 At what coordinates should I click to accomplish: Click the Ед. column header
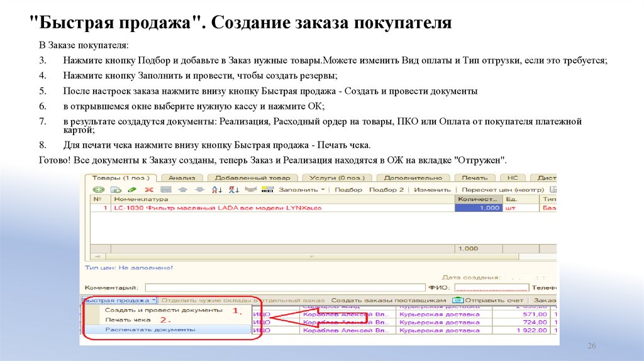coord(521,199)
